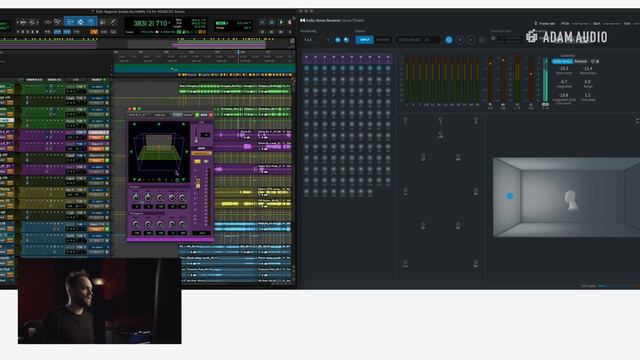Viewport: 640px width, 360px height.
Task: Select INPUT source in Dolby Atmos Renderer
Action: coord(364,40)
